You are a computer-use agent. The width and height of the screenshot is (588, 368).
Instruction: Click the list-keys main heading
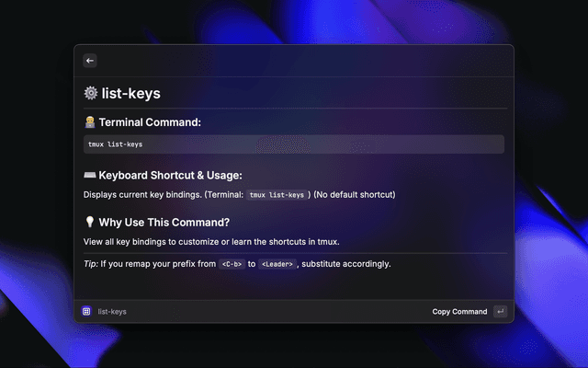pyautogui.click(x=131, y=93)
